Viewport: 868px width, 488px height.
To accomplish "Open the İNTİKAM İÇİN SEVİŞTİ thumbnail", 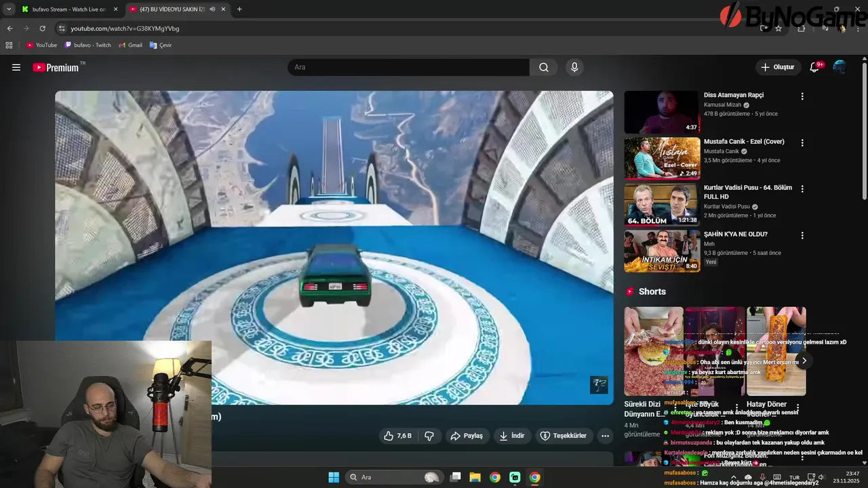I will [x=661, y=251].
